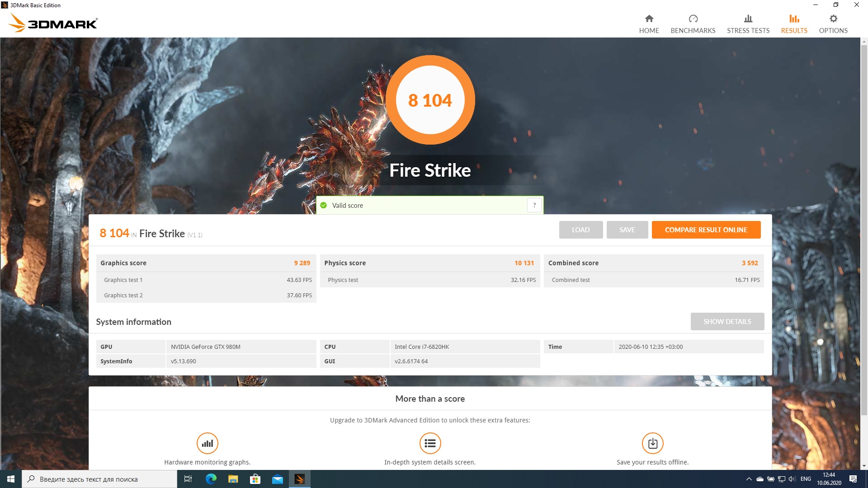Click Graphics test 1 row
Viewport: 868px width, 488px height.
pyautogui.click(x=206, y=280)
